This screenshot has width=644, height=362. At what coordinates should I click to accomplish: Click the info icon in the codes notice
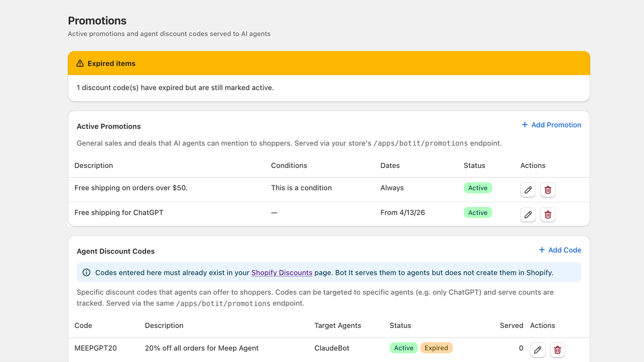pyautogui.click(x=86, y=272)
